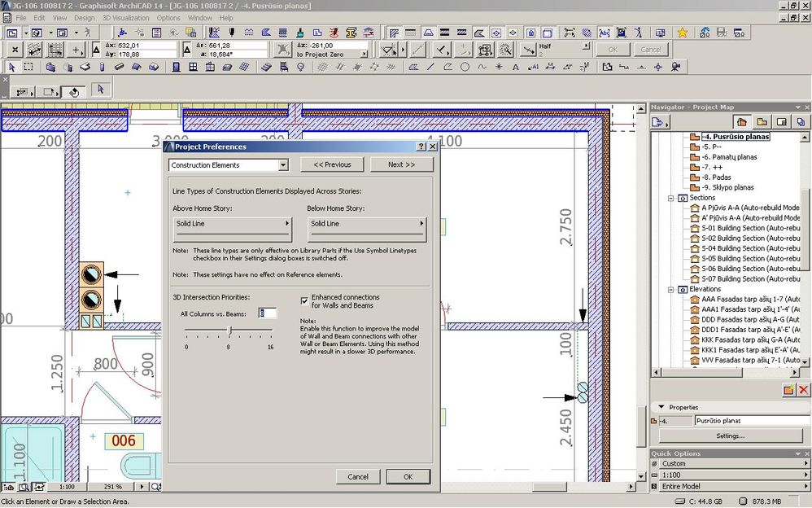This screenshot has width=812, height=508.
Task: Collapse the Elevations group in Navigator
Action: 671,289
